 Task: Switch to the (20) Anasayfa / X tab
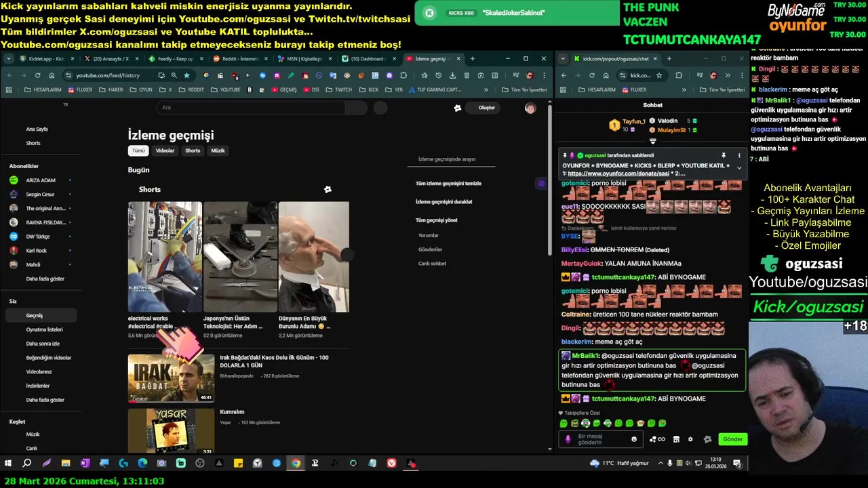tap(110, 59)
